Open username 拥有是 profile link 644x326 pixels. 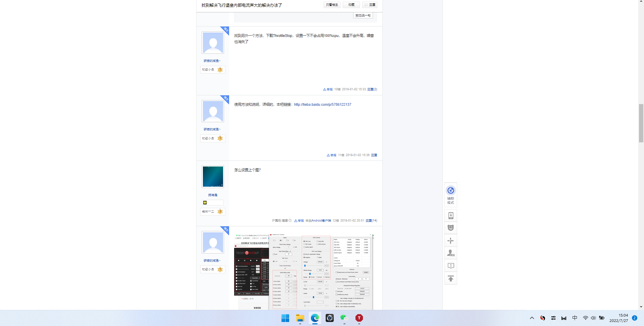point(213,195)
